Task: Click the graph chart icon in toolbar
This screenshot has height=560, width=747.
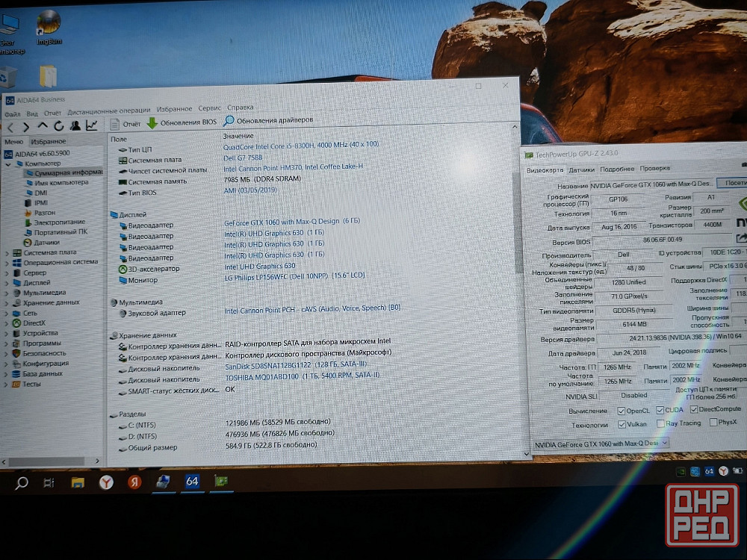Action: pyautogui.click(x=91, y=125)
